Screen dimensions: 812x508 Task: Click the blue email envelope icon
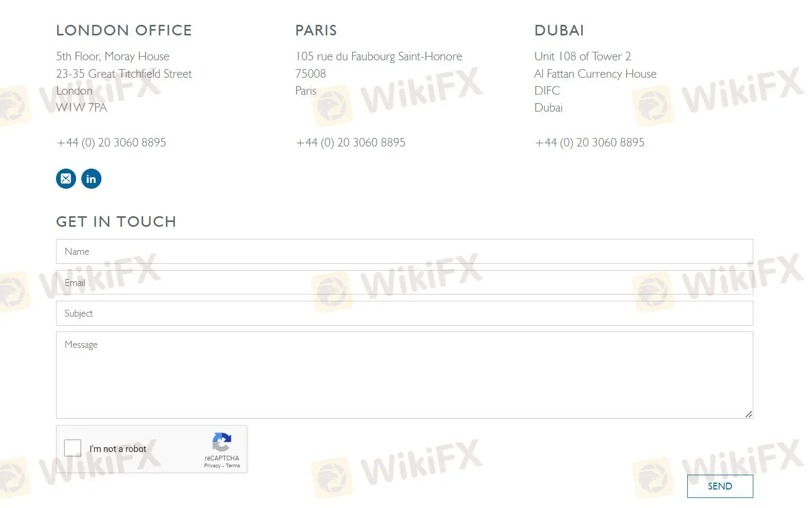66,179
